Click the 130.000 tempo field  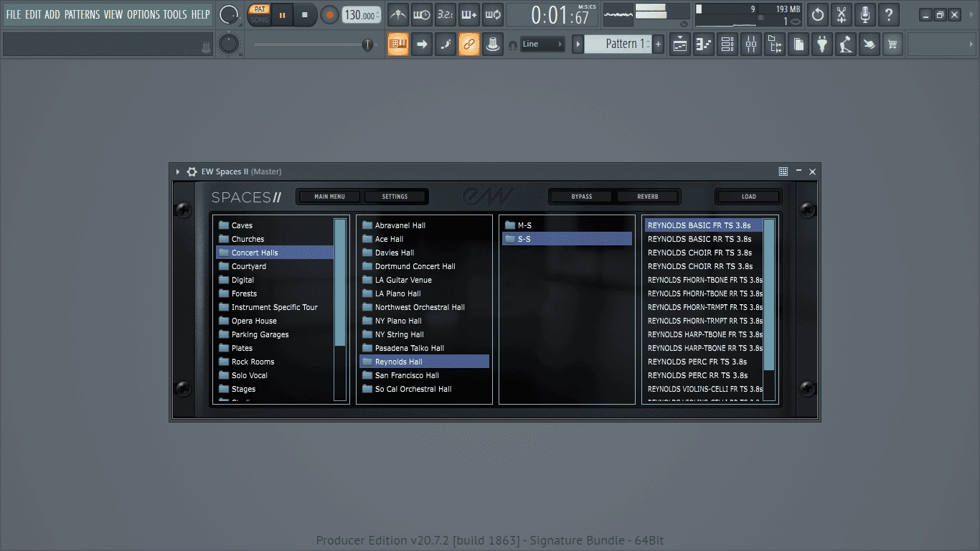pos(361,15)
